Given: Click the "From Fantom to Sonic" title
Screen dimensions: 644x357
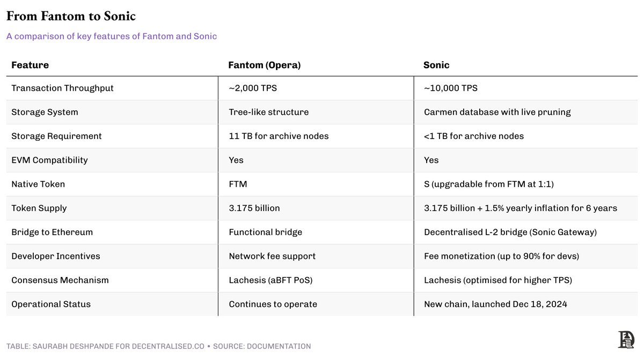Looking at the screenshot, I should (71, 17).
